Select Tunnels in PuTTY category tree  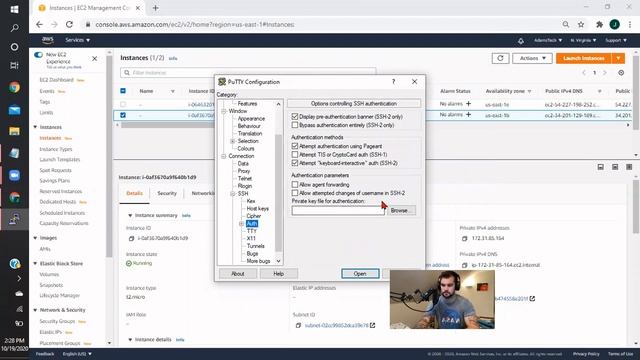coord(256,246)
